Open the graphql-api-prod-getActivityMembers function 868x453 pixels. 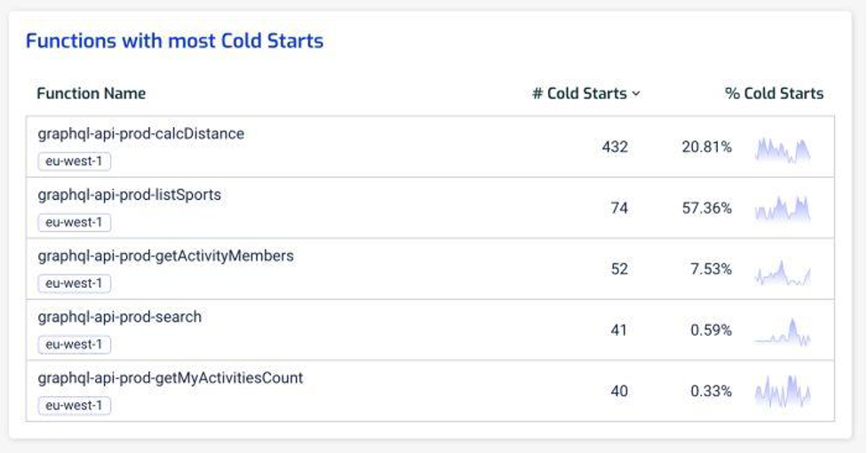[165, 256]
